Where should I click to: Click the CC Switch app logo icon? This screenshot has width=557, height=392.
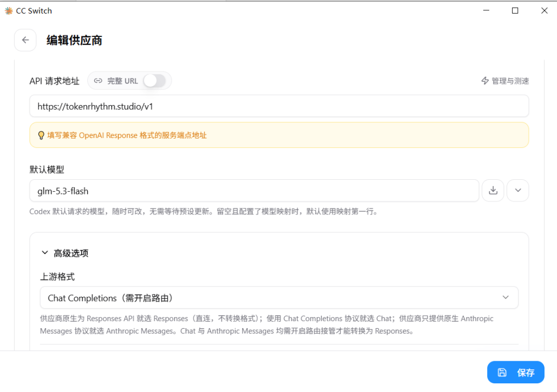point(9,11)
